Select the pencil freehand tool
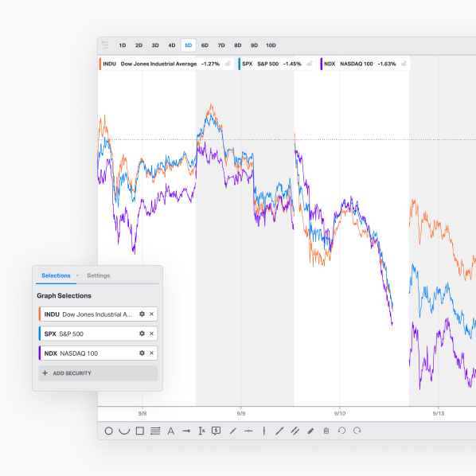The width and height of the screenshot is (476, 476). point(310,431)
